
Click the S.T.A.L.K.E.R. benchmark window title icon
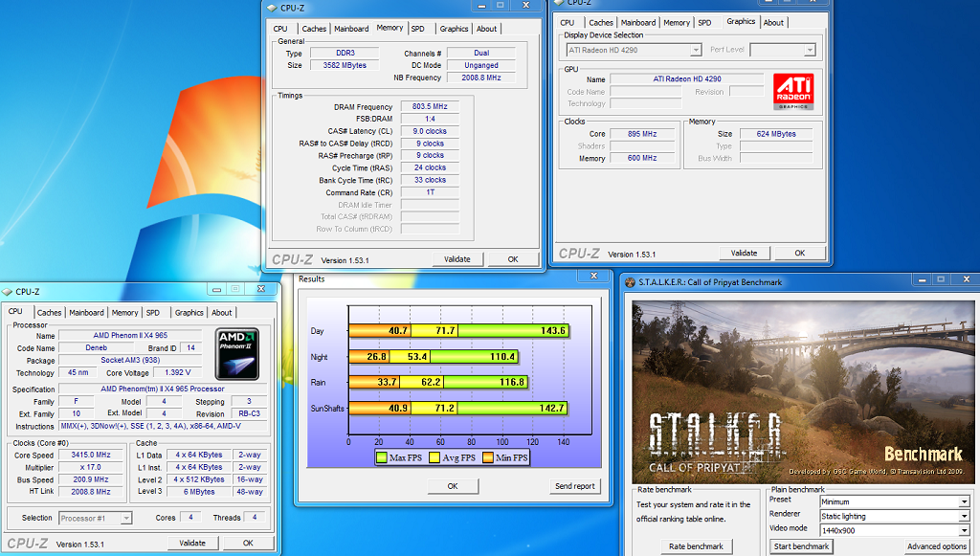[629, 282]
